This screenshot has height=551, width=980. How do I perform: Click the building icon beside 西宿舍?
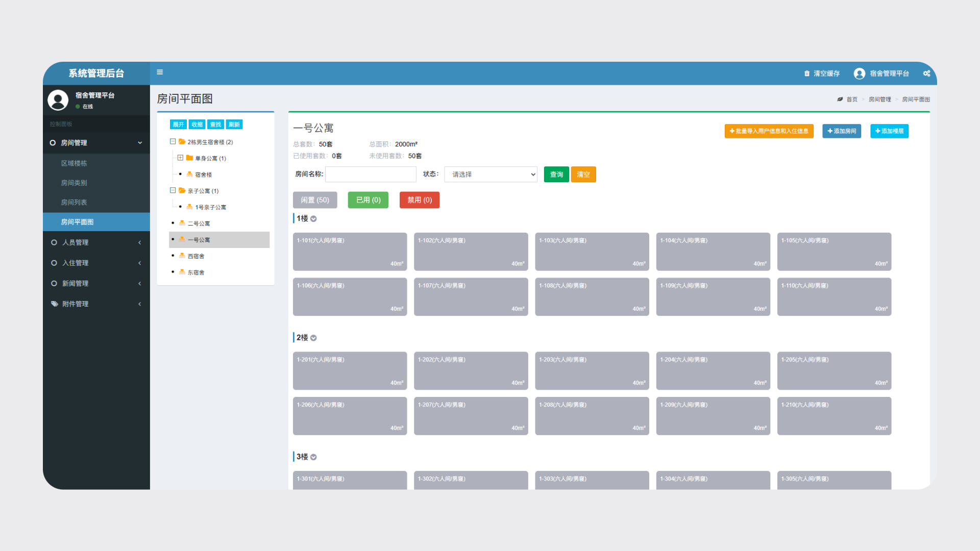click(182, 256)
